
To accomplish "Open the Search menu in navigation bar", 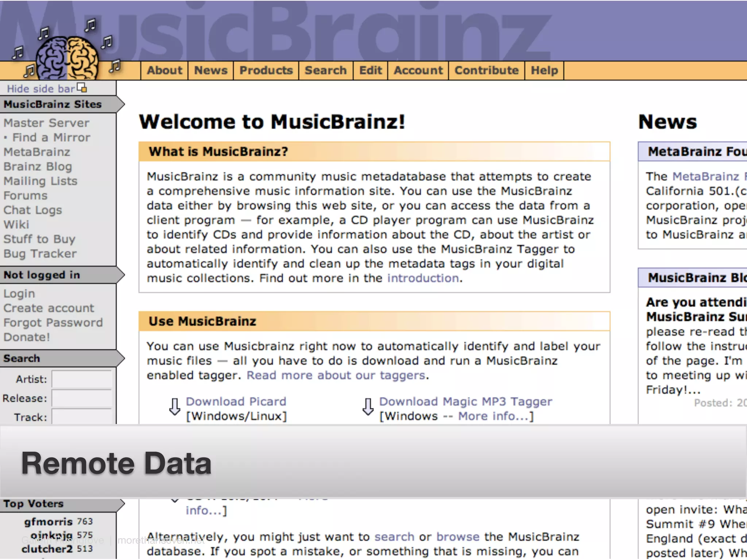I will (326, 70).
